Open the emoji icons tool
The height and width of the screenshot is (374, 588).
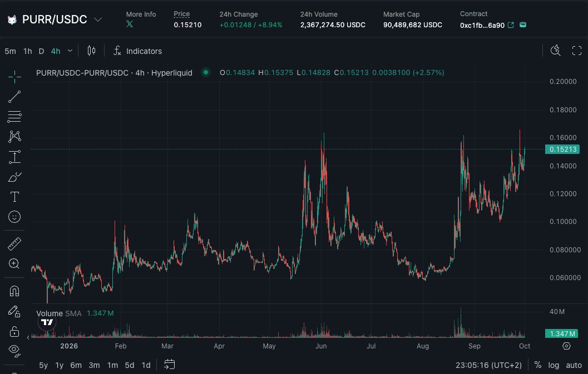14,217
